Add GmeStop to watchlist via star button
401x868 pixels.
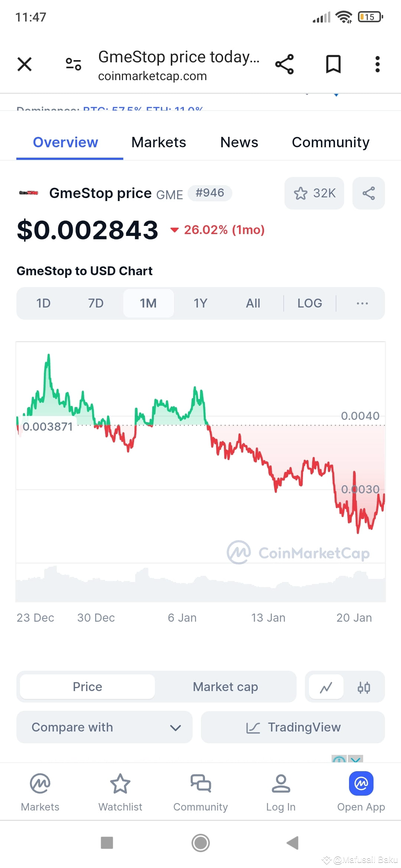314,193
